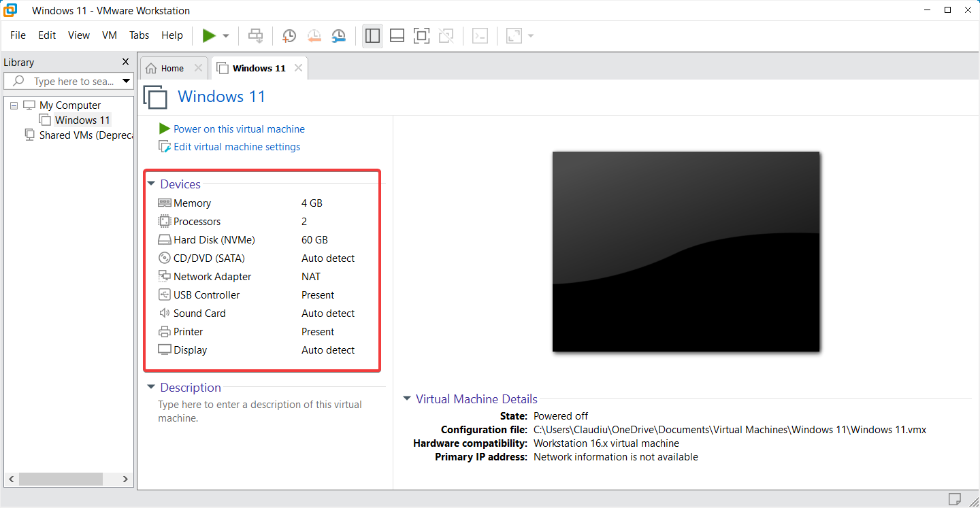980x508 pixels.
Task: Select Shared VMs in the library tree
Action: pos(86,135)
